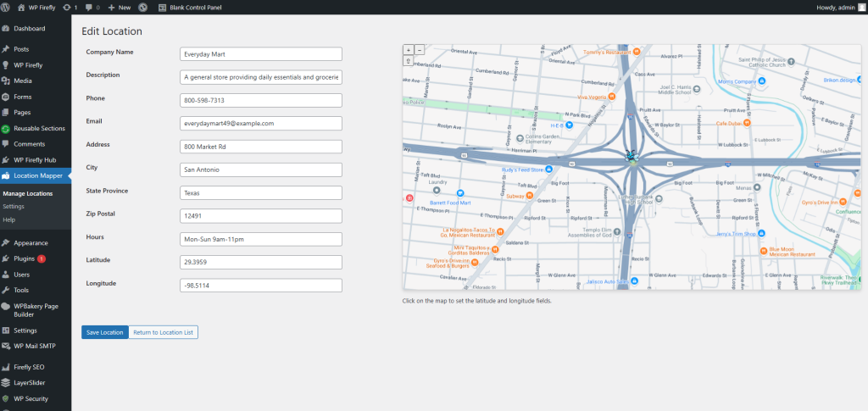This screenshot has width=868, height=411.
Task: Reset map rotation with the arrow button
Action: point(409,61)
